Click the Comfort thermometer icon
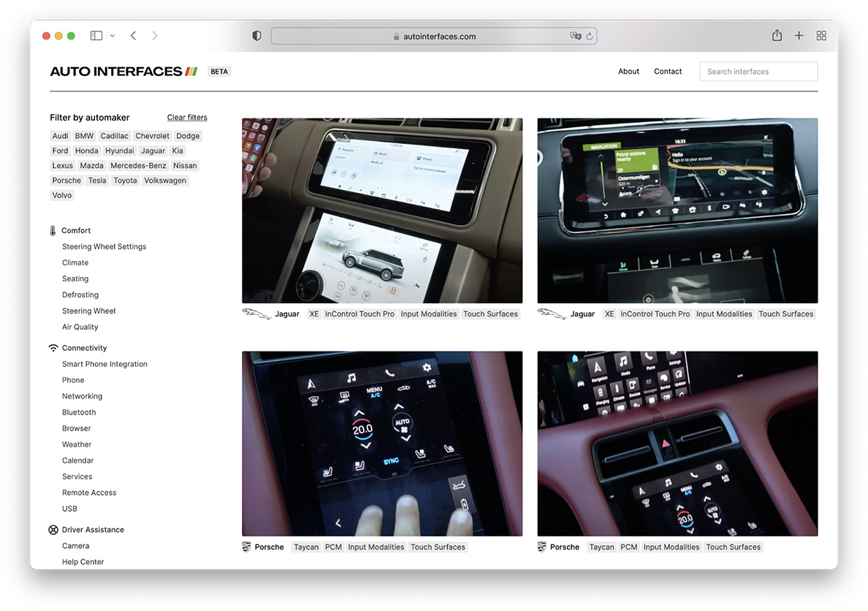This screenshot has height=611, width=868. point(53,230)
